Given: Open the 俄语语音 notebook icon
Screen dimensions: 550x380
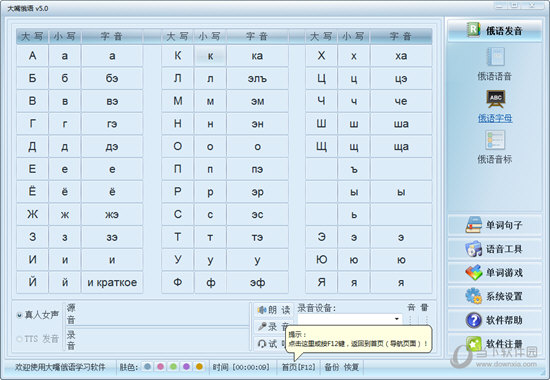Looking at the screenshot, I should 495,57.
